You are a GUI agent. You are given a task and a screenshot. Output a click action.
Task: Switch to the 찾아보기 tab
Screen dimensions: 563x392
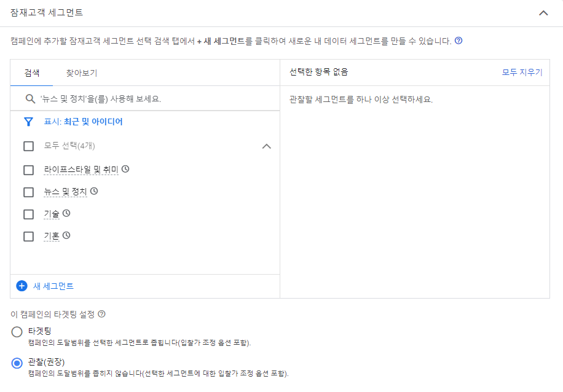coord(82,73)
